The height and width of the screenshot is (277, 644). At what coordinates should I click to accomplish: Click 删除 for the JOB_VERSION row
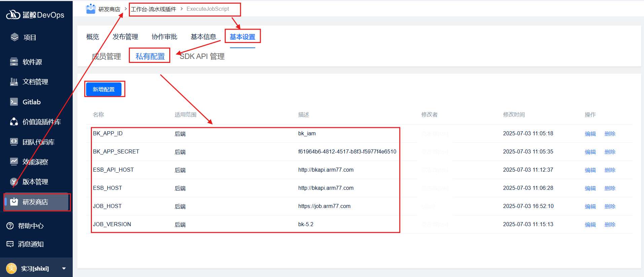pyautogui.click(x=610, y=224)
